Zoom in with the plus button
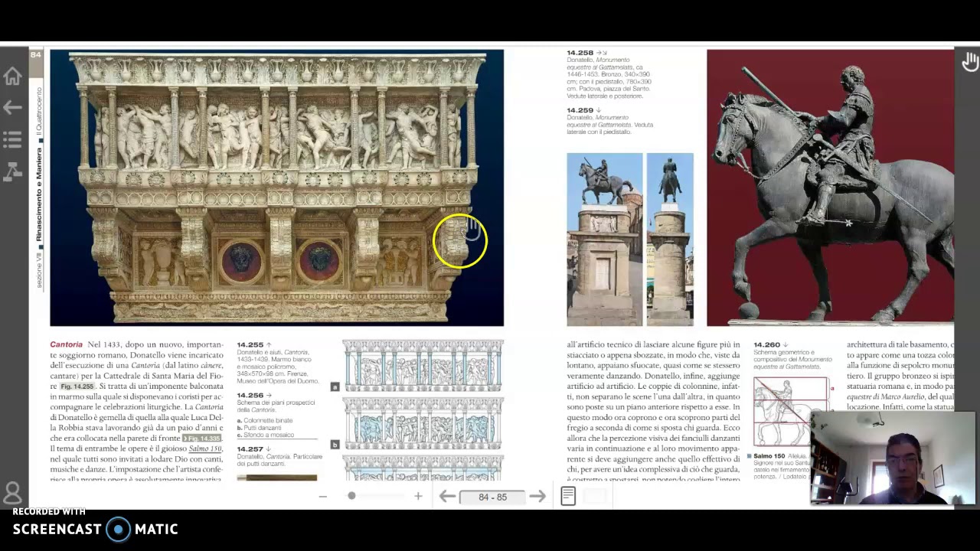 (x=418, y=497)
